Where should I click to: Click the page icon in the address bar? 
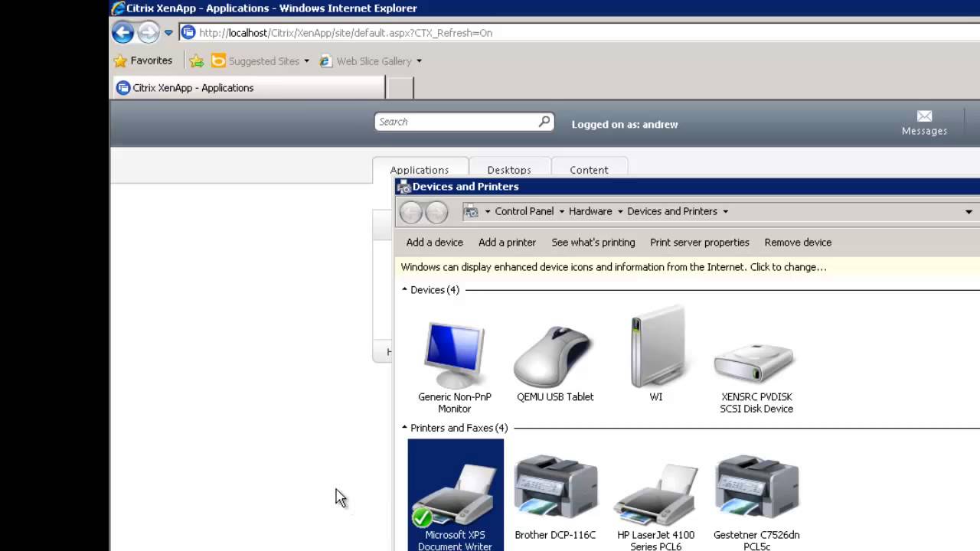pos(188,33)
